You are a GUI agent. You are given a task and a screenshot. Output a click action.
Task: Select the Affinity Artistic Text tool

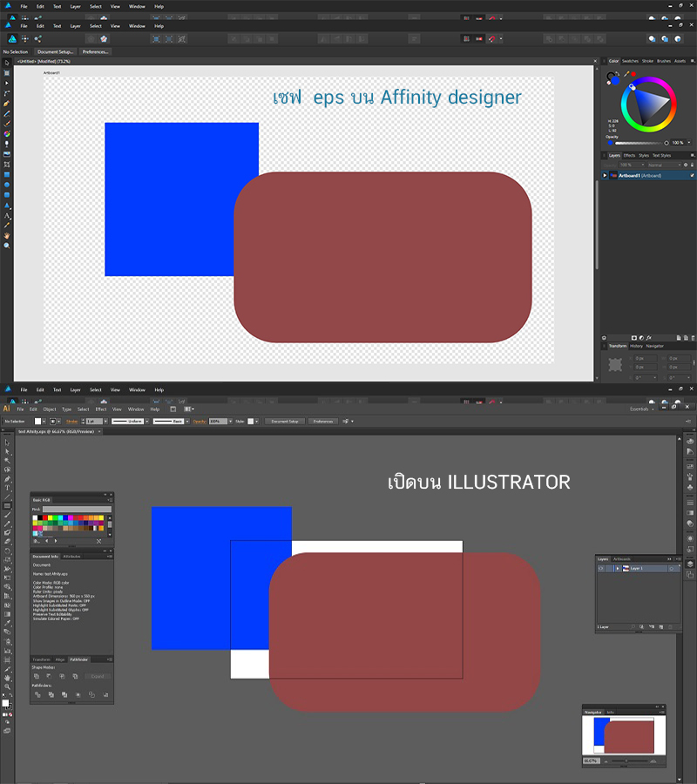[x=7, y=215]
